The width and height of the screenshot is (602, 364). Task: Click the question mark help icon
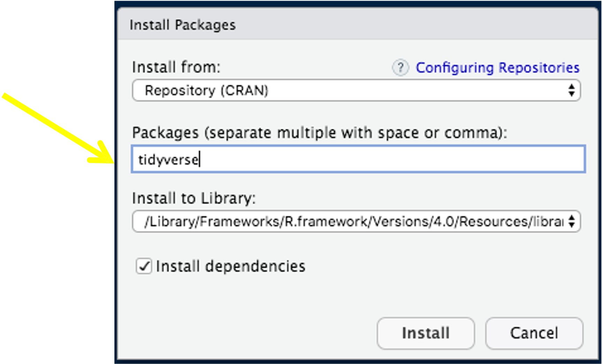(400, 68)
